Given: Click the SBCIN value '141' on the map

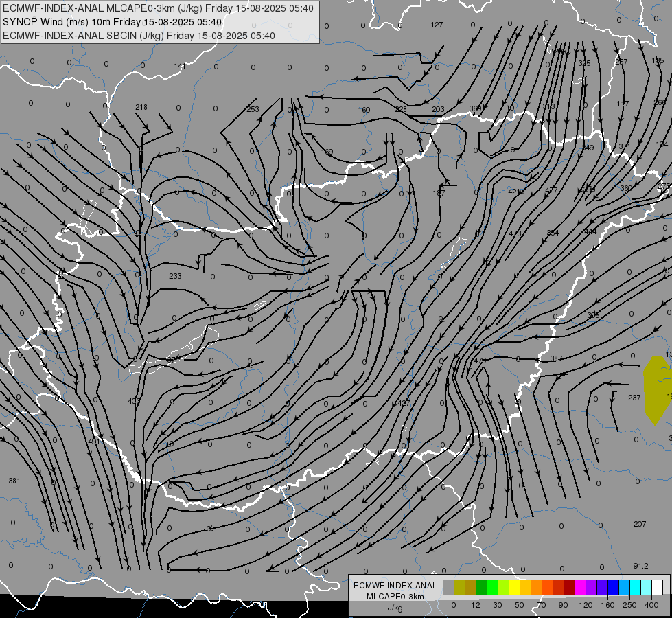Looking at the screenshot, I should 180,66.
